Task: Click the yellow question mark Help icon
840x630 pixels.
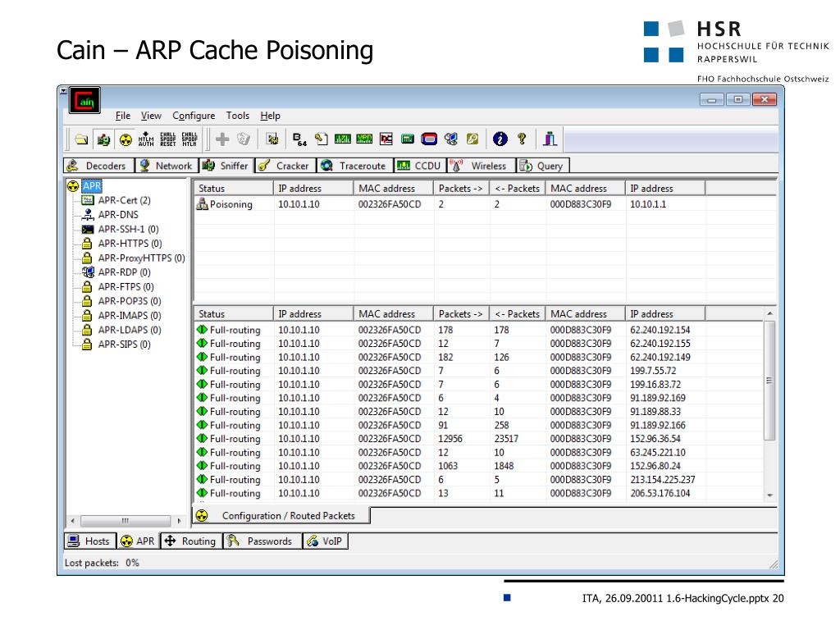Action: 522,139
